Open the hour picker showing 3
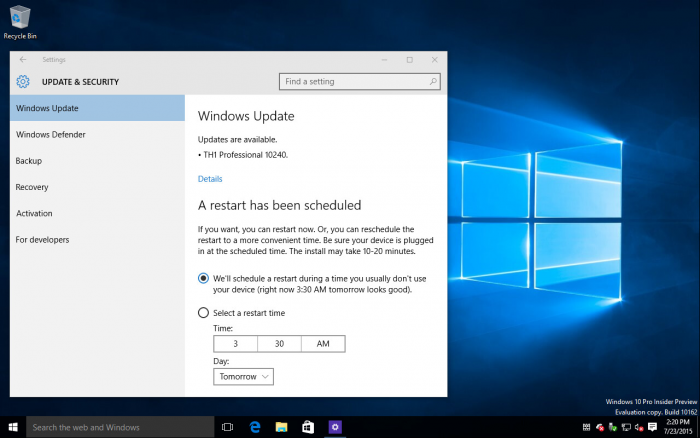 tap(235, 344)
